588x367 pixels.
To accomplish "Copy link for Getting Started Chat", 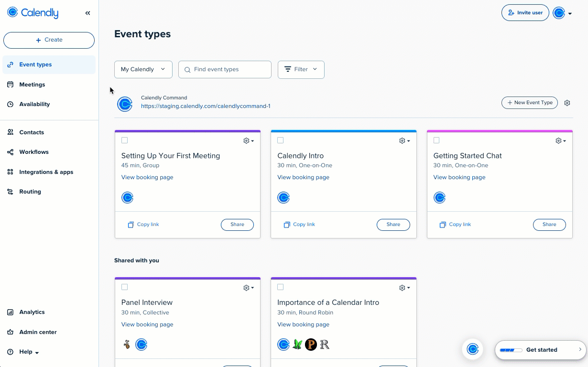I will 455,225.
